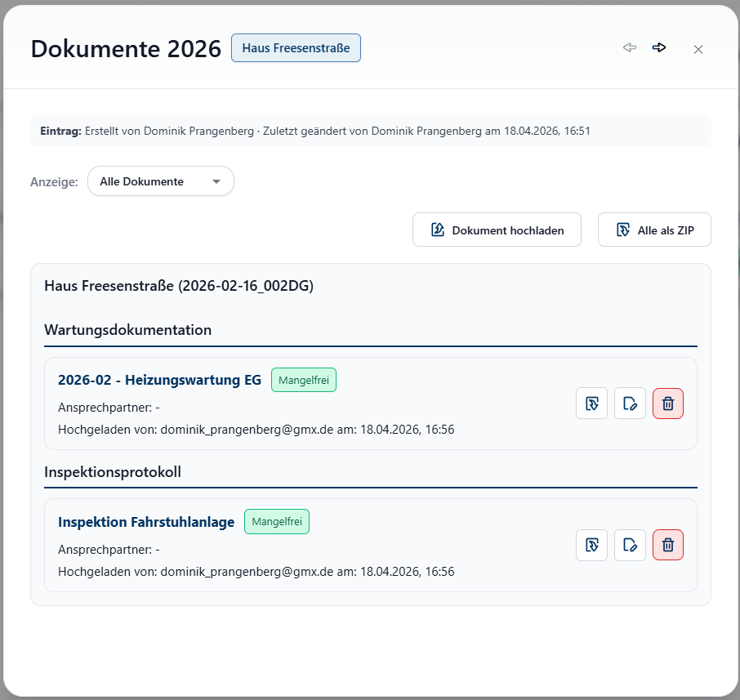
Task: Open the Inspektion Fahrstuhlanlage document link
Action: [145, 521]
